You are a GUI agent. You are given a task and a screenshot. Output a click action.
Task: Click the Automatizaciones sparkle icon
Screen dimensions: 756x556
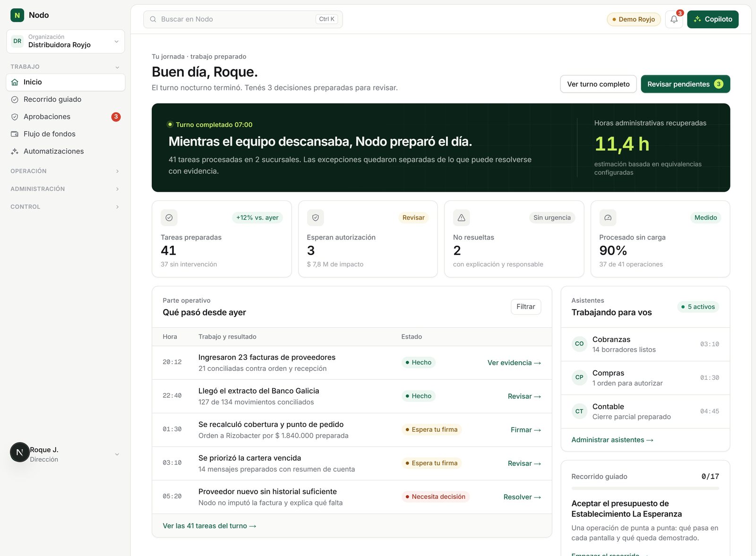tap(15, 152)
